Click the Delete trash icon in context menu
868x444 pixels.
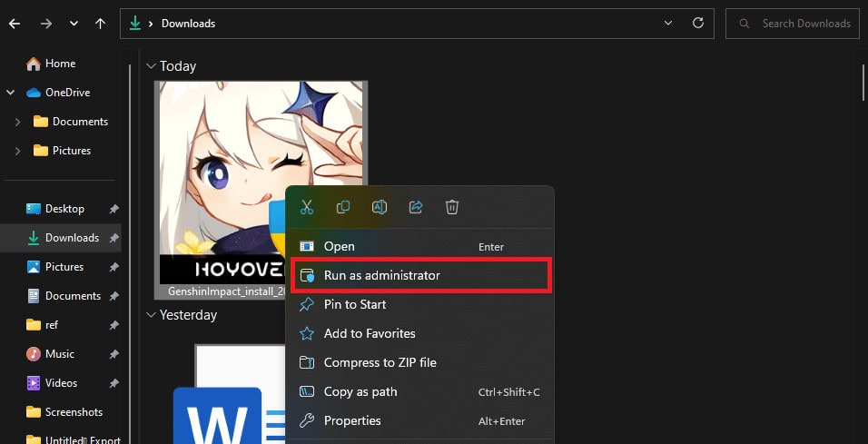point(452,207)
